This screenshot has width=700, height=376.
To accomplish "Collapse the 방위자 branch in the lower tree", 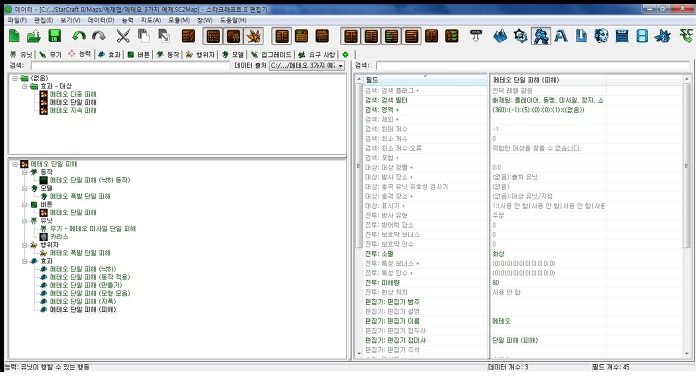I will pyautogui.click(x=25, y=245).
